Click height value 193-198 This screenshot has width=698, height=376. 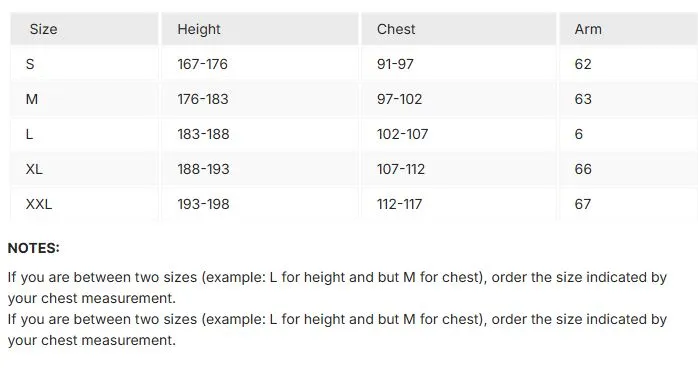(203, 204)
